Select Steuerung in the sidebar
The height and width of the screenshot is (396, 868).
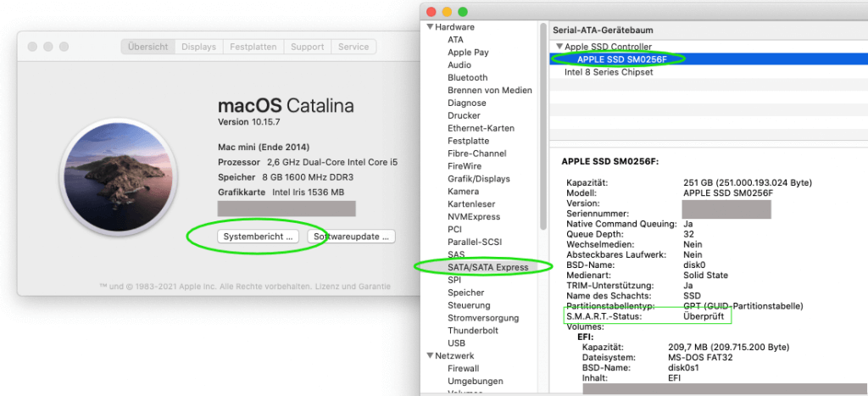[x=469, y=305]
